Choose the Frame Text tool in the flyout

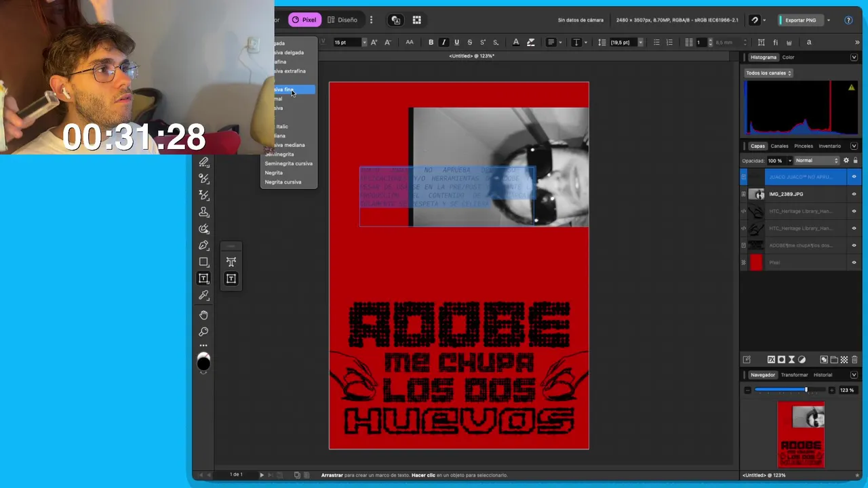231,279
